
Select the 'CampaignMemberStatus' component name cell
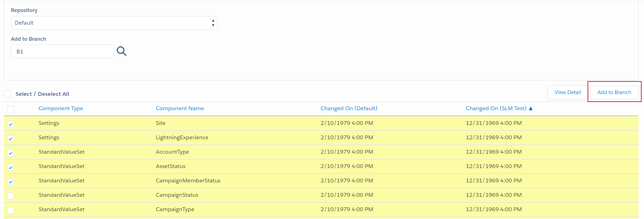tap(188, 181)
